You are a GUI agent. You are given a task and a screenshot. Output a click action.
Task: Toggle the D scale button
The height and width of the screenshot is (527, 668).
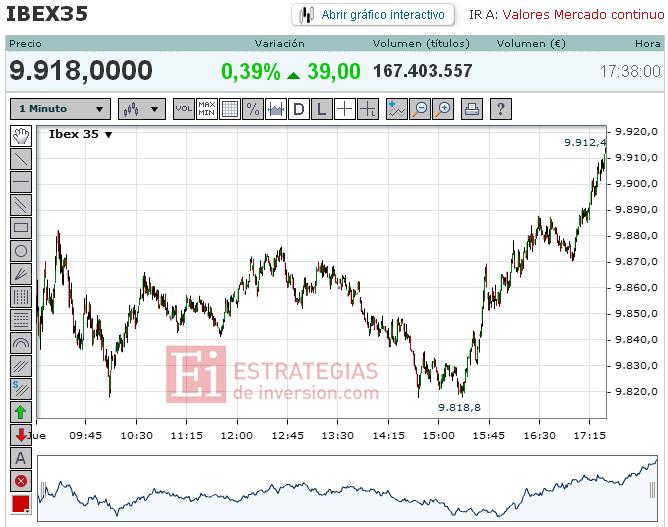point(299,109)
